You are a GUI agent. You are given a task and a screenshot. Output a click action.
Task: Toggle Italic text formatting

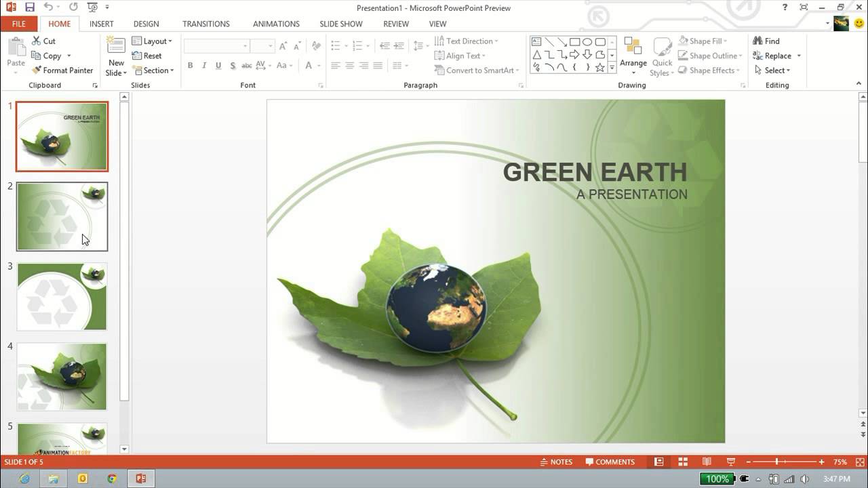(204, 66)
